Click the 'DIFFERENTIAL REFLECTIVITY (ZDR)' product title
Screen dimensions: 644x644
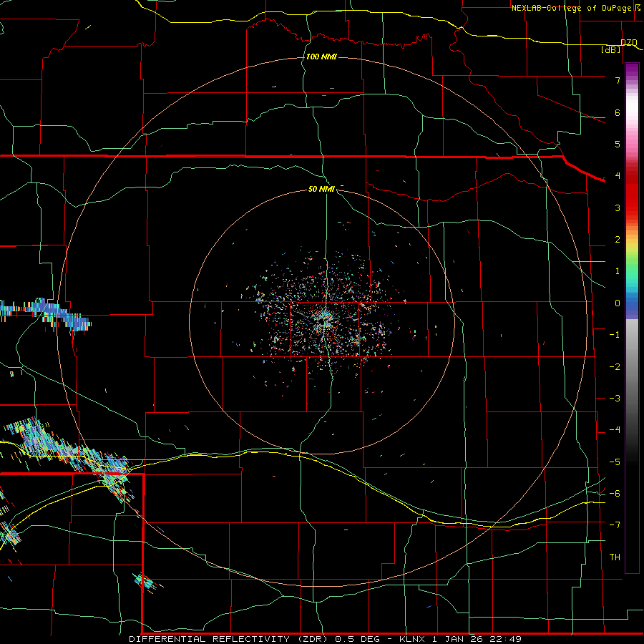[x=230, y=639]
